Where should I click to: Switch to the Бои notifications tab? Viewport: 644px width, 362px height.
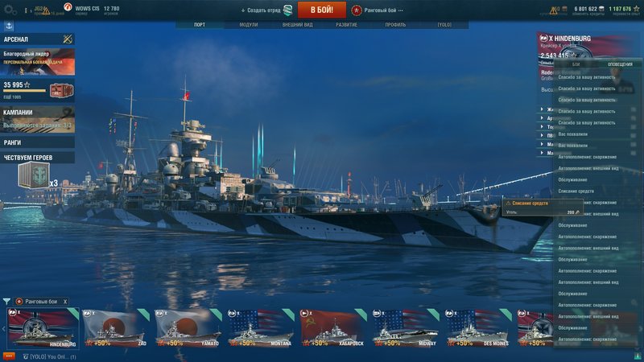point(576,64)
